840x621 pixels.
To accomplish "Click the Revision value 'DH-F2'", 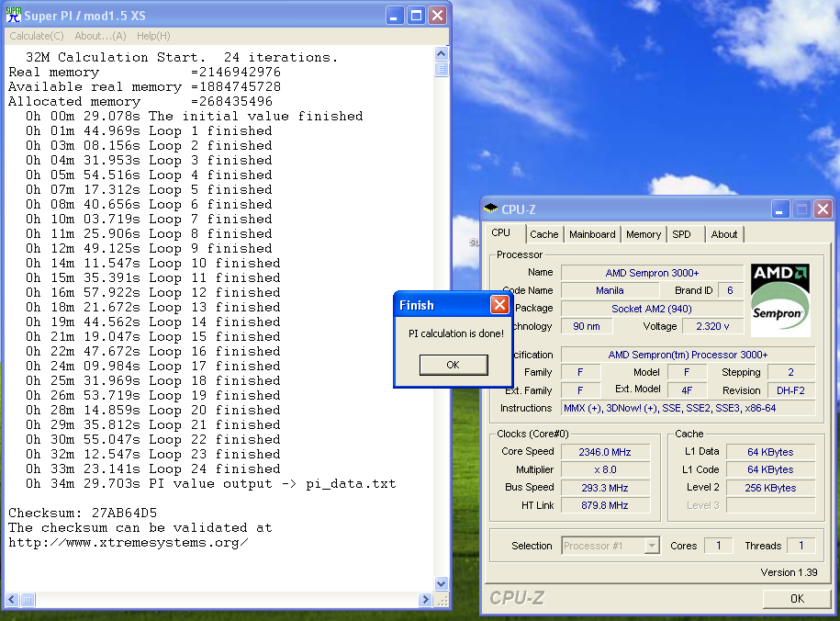I will (790, 390).
